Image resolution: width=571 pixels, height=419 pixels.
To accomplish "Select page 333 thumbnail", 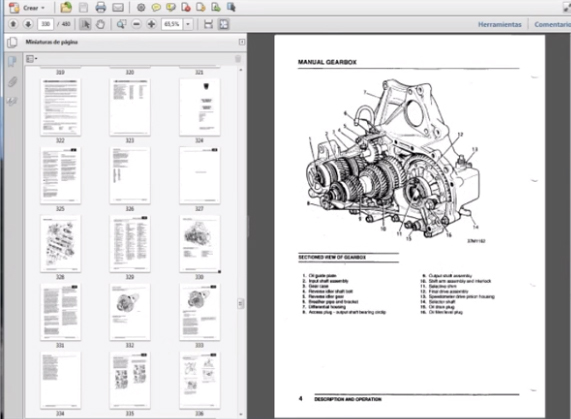I will (200, 312).
